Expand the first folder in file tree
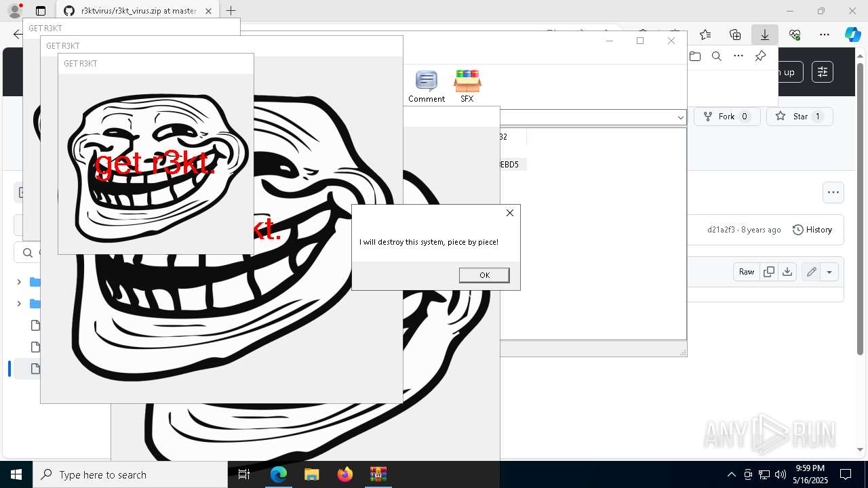Screen dimensions: 868x488 pos(19,282)
